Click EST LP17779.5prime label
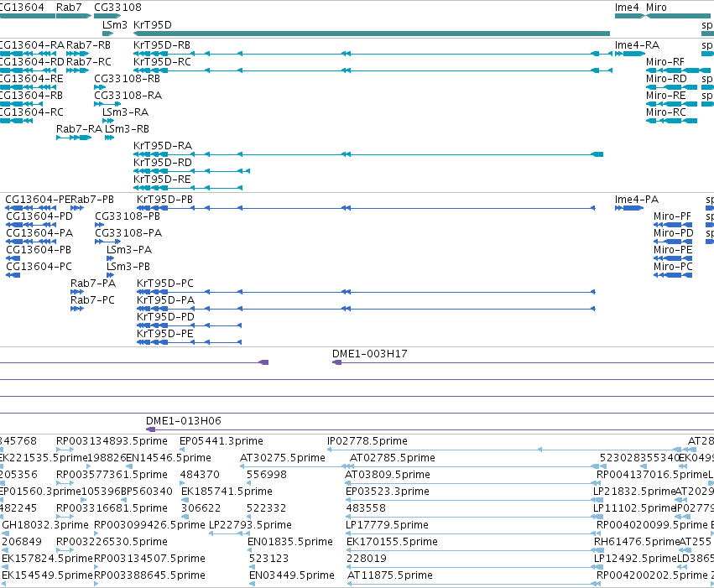The height and width of the screenshot is (588, 714). [x=387, y=526]
